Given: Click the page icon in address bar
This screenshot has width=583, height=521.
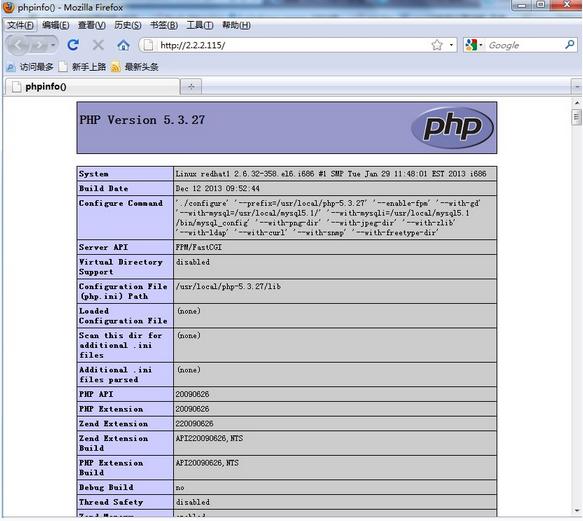Looking at the screenshot, I should pyautogui.click(x=148, y=45).
